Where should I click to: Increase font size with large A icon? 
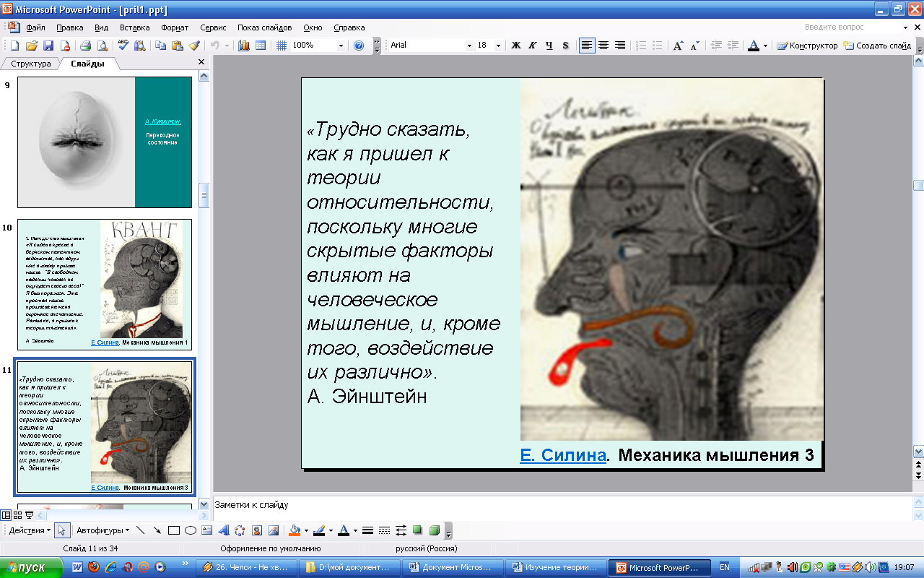coord(678,46)
